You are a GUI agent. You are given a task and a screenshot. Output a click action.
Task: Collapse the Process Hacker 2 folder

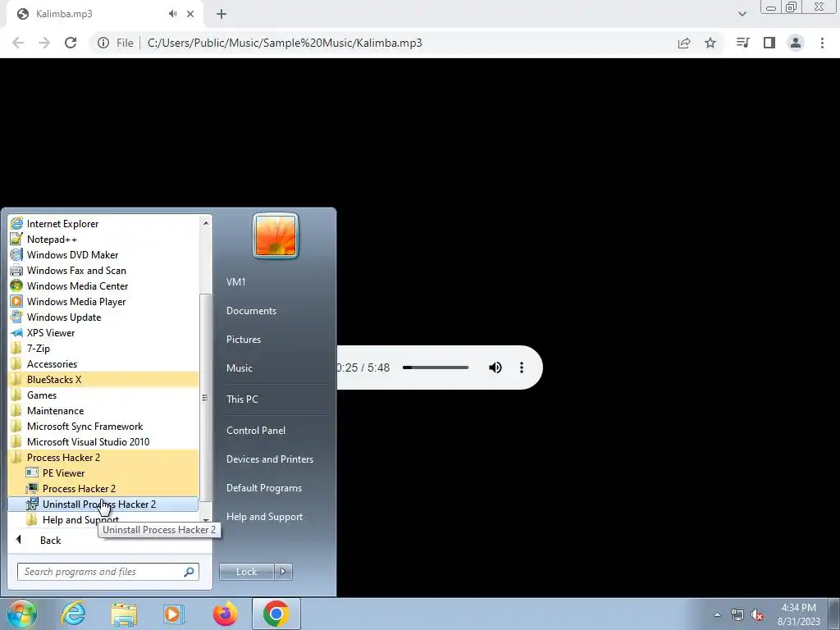pyautogui.click(x=103, y=457)
